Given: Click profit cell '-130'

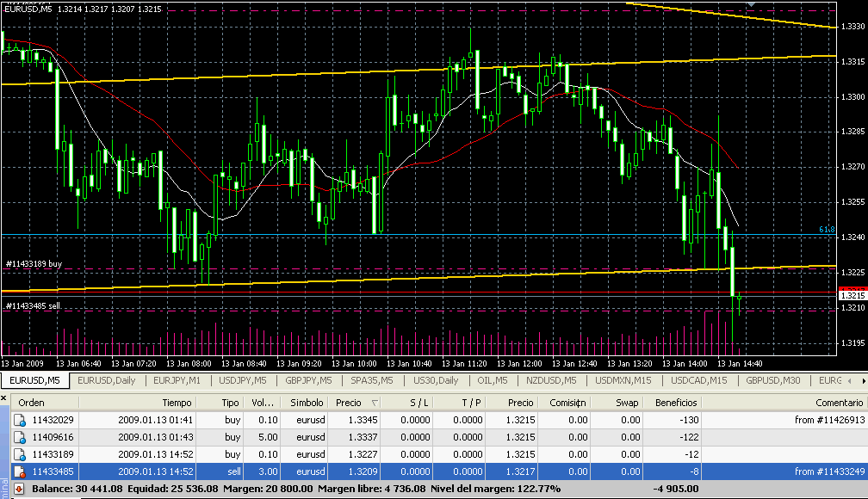Looking at the screenshot, I should pyautogui.click(x=690, y=421).
